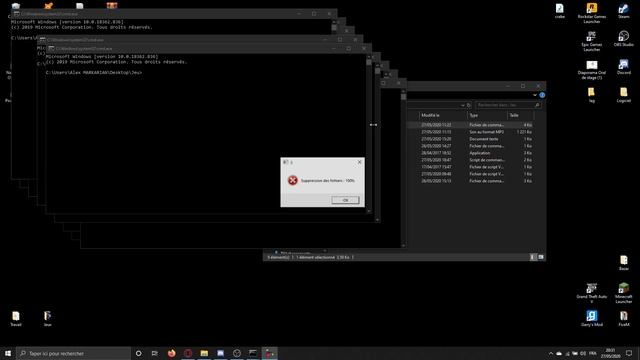Viewport: 640px width, 360px height.
Task: Select the Jeux icon on the desktop
Action: point(47,319)
